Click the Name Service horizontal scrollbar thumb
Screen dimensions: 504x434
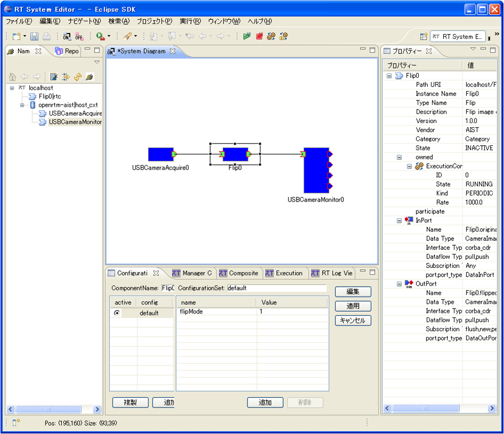click(x=48, y=409)
